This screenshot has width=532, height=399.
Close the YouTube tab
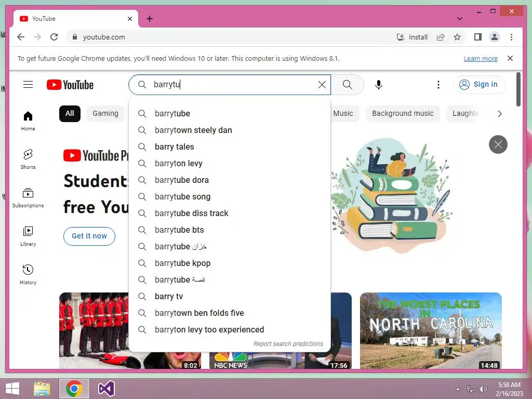[x=129, y=19]
